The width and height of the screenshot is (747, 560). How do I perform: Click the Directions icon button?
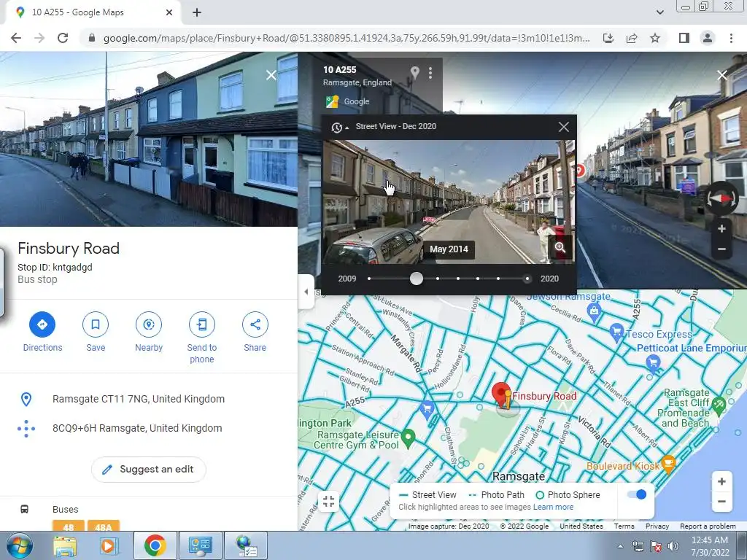tap(42, 324)
